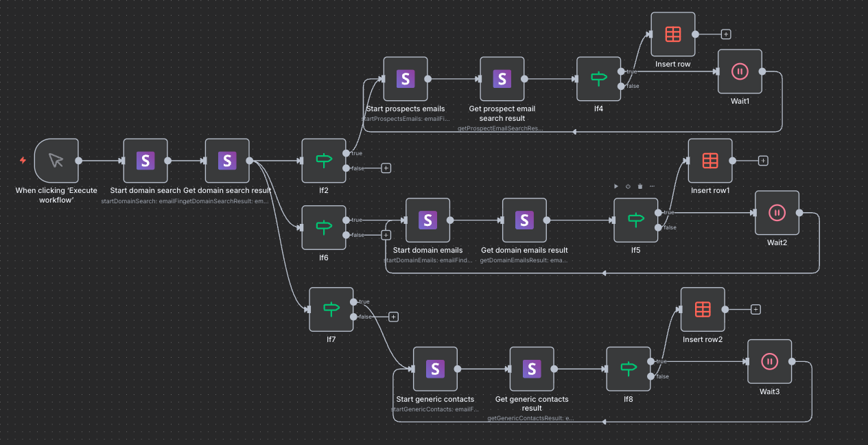This screenshot has width=868, height=445.
Task: Select the Insert row2 table node
Action: tap(703, 310)
